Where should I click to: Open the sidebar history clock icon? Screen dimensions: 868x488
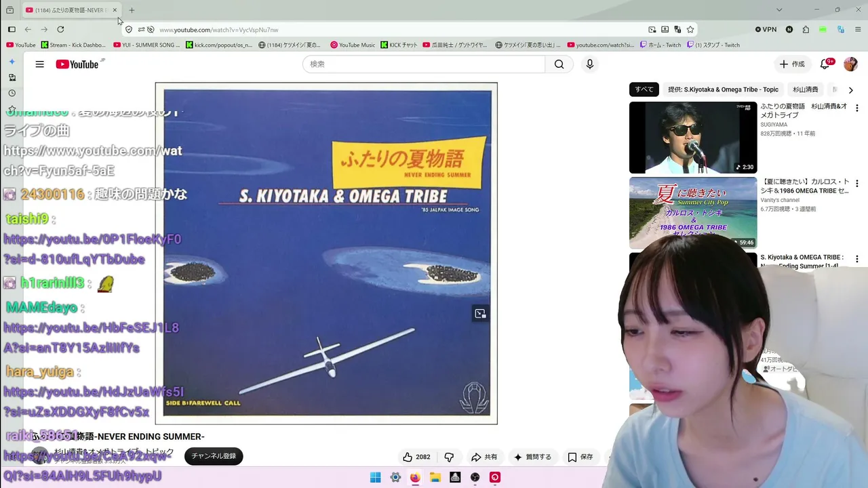point(12,94)
